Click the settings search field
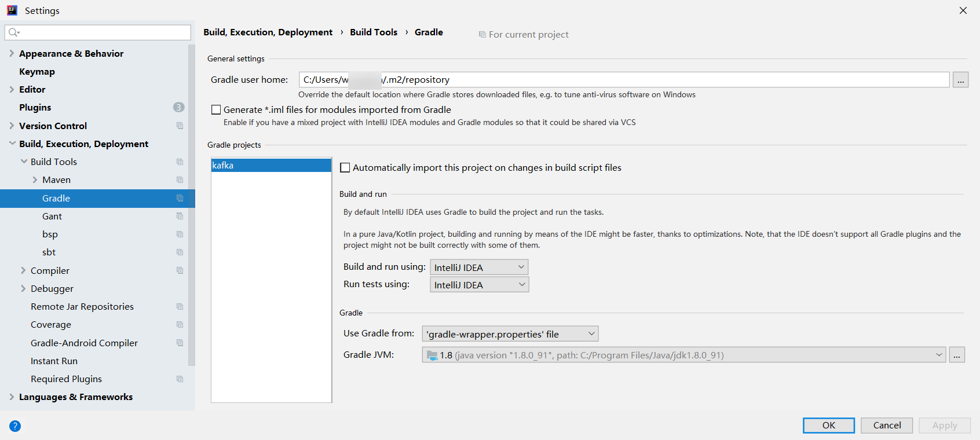The width and height of the screenshot is (980, 440). (98, 32)
